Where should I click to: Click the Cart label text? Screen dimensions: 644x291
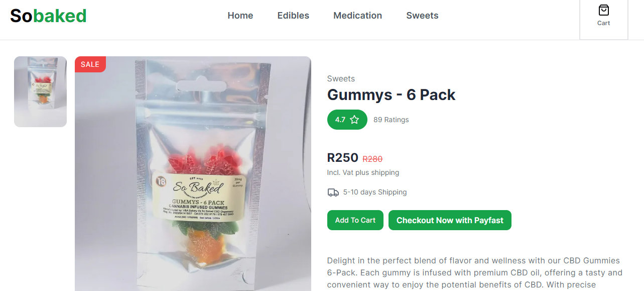click(x=604, y=23)
